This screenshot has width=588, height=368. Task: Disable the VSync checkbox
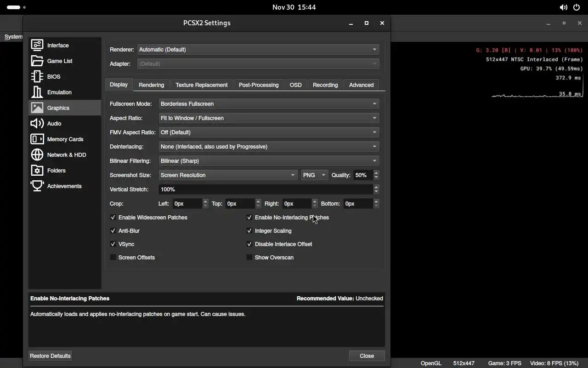(x=113, y=244)
